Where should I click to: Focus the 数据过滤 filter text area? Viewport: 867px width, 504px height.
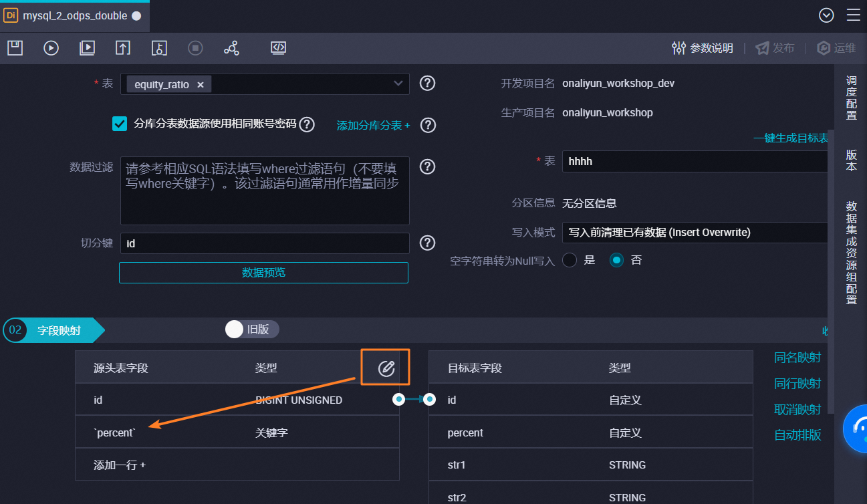click(x=265, y=191)
